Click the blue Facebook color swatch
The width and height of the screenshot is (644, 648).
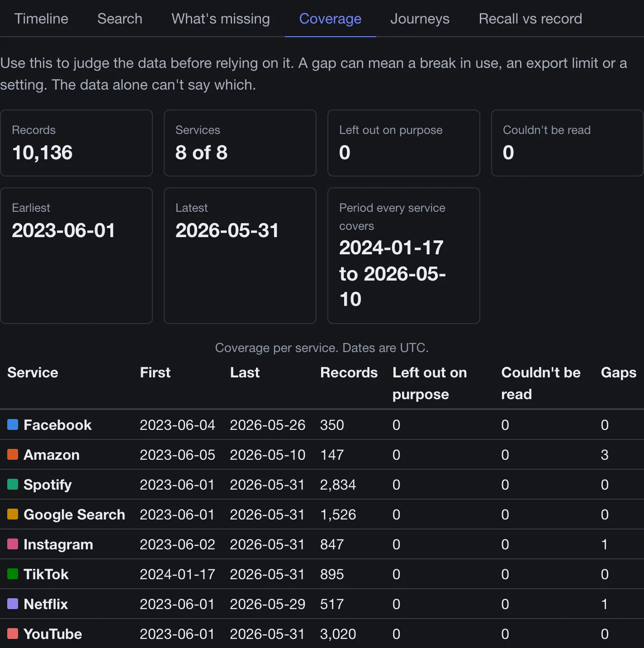13,424
